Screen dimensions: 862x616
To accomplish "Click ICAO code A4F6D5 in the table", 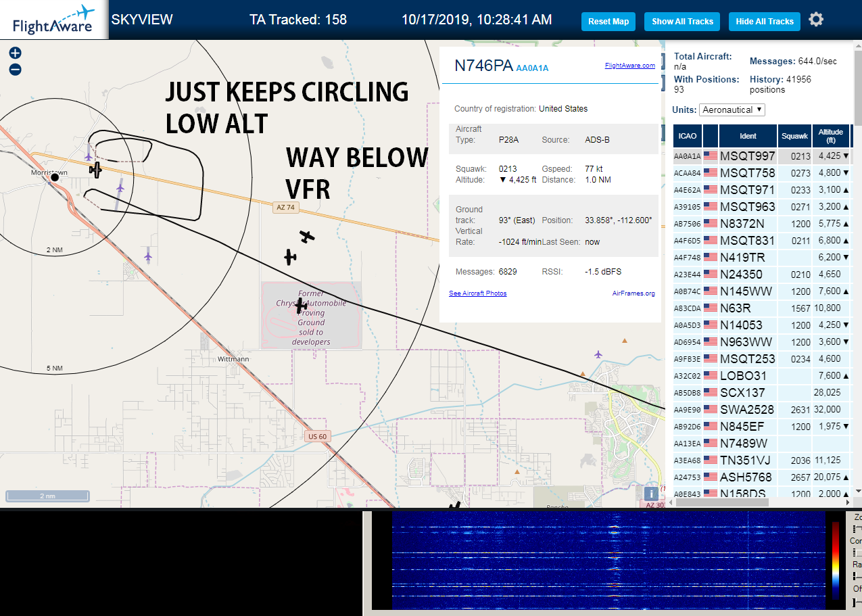I will point(688,241).
